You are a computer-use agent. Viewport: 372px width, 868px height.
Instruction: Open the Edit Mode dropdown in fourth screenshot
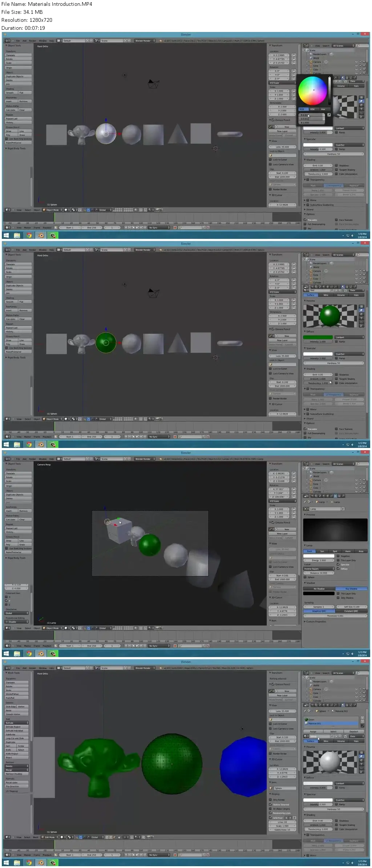[x=50, y=837]
